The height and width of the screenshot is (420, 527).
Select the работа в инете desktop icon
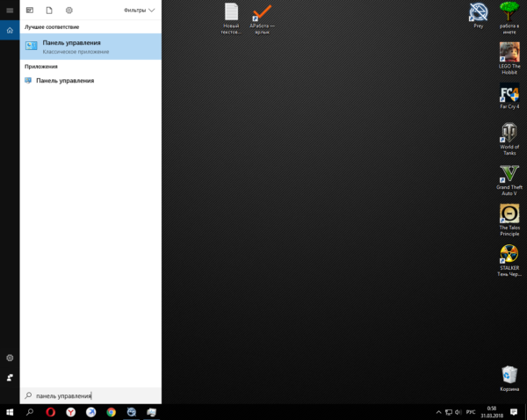click(509, 18)
